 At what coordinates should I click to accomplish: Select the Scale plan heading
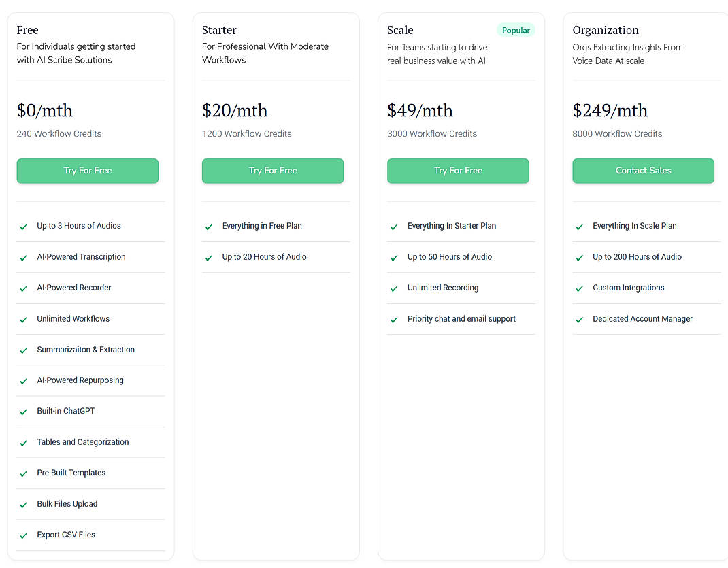point(400,30)
